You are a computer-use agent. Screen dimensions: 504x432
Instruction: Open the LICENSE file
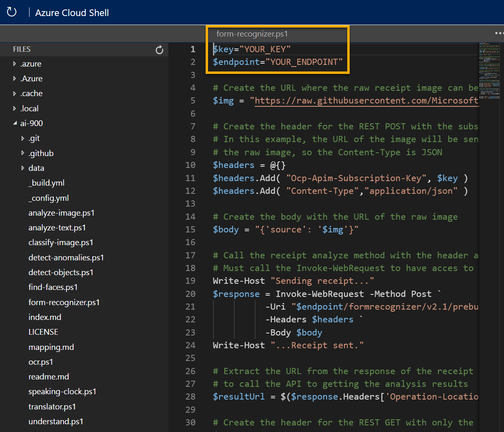click(43, 332)
